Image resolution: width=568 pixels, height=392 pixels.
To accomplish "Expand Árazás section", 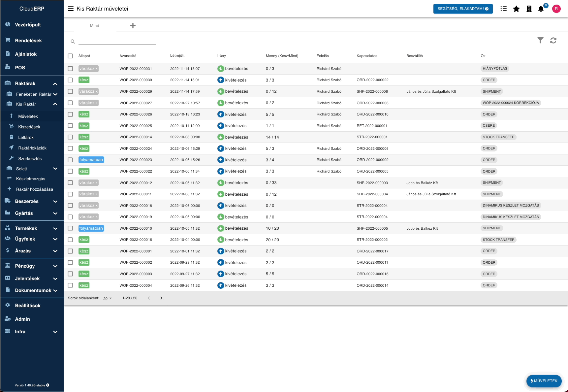I will point(55,251).
